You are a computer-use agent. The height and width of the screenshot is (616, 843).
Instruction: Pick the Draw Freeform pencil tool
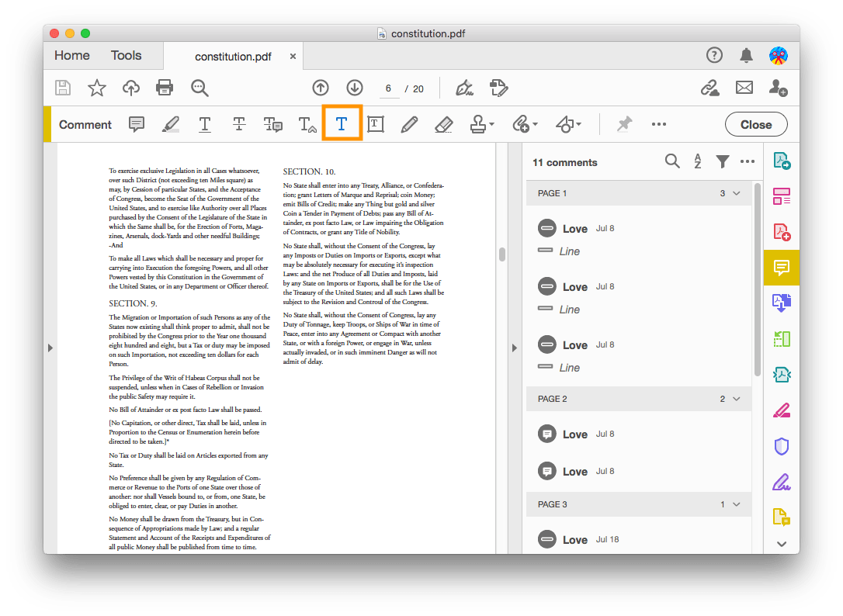pyautogui.click(x=409, y=124)
